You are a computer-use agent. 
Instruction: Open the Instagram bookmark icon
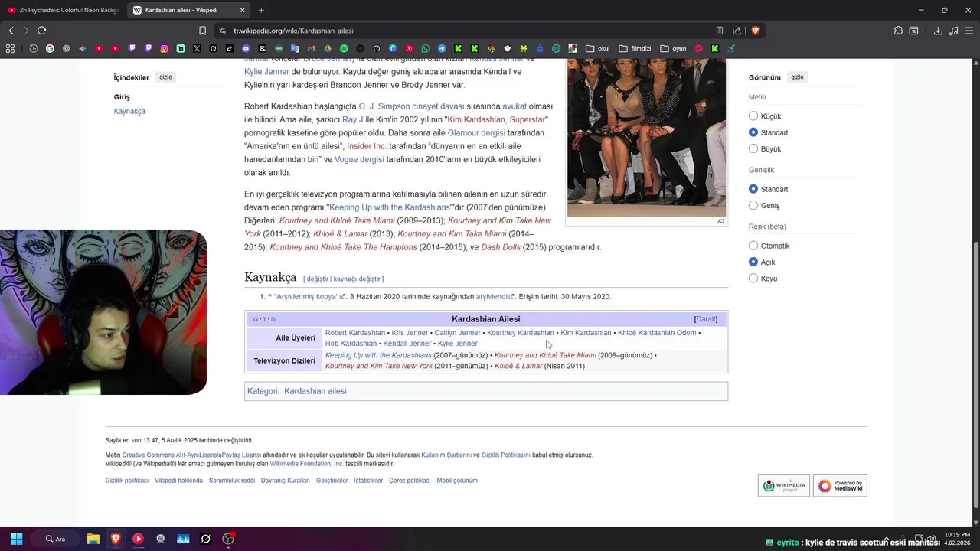pos(164,48)
